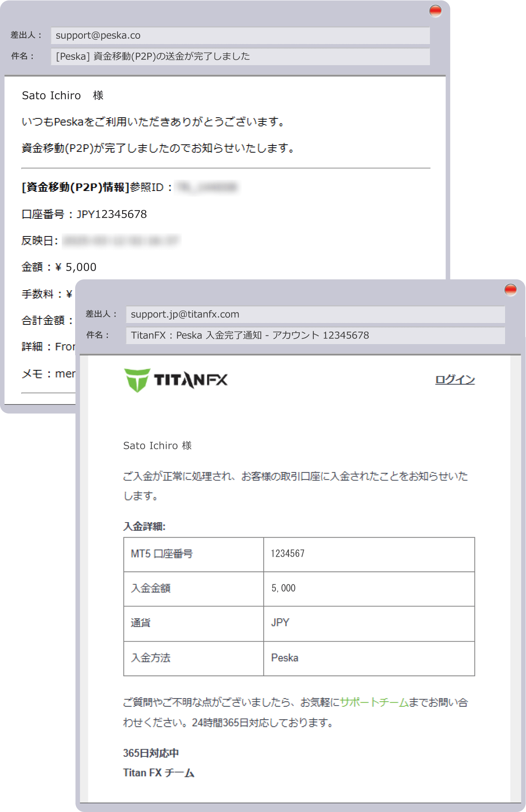526x812 pixels.
Task: Click sender field support.jp@titanfx.com
Action: (x=315, y=314)
